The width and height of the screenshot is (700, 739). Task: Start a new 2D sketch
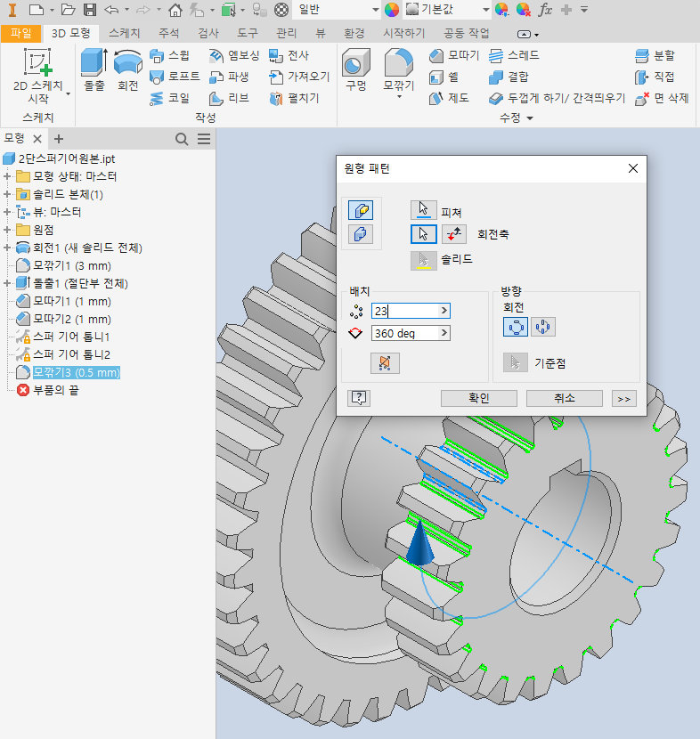click(x=37, y=76)
